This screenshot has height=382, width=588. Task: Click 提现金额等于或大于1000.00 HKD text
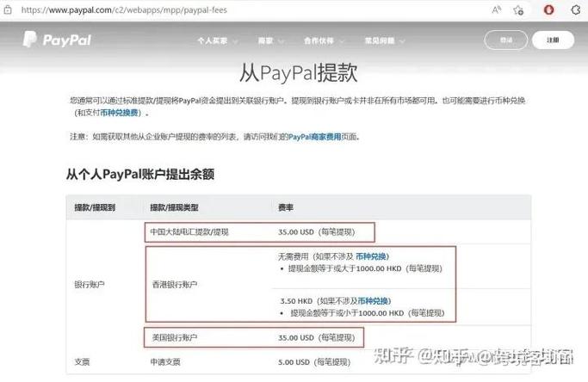pyautogui.click(x=365, y=268)
